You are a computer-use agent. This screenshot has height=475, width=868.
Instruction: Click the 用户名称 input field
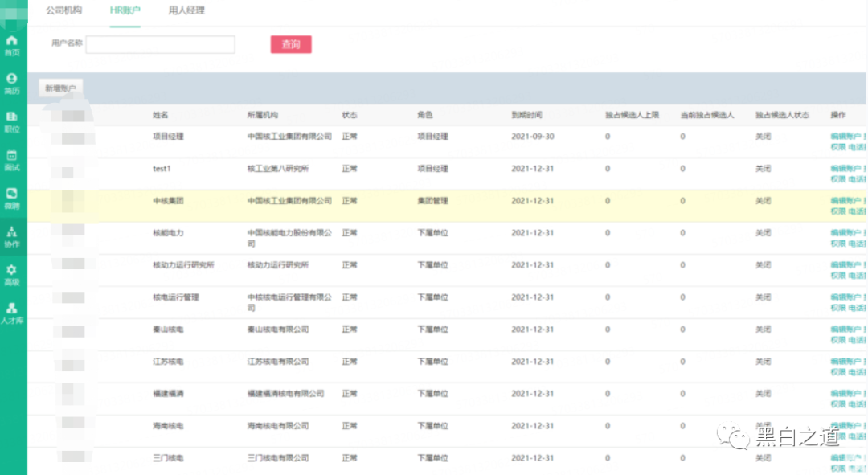tap(159, 44)
